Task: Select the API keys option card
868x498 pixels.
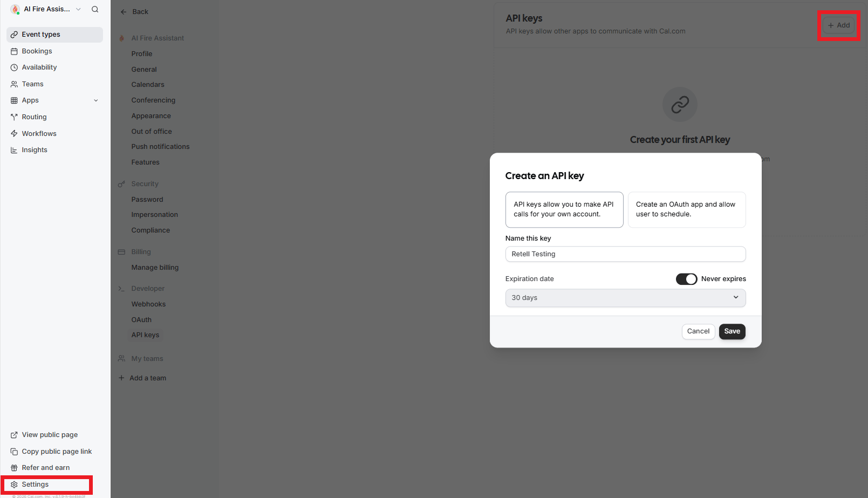Action: pos(564,209)
